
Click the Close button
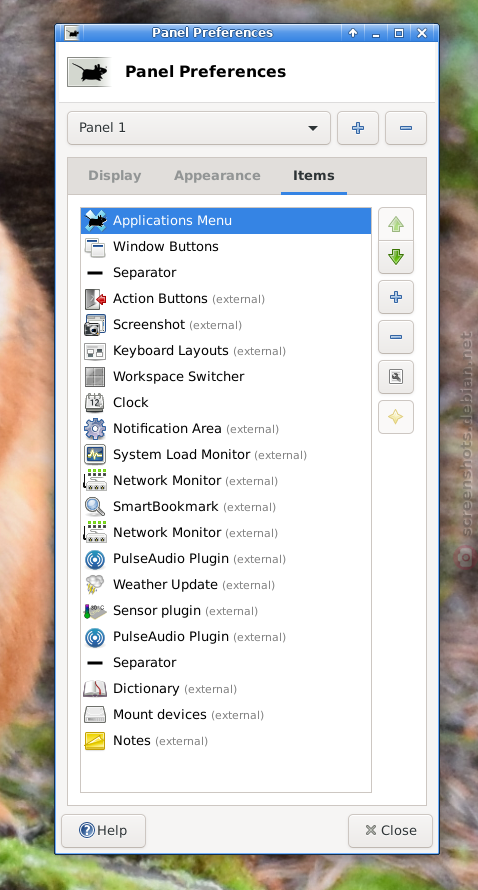[x=390, y=830]
